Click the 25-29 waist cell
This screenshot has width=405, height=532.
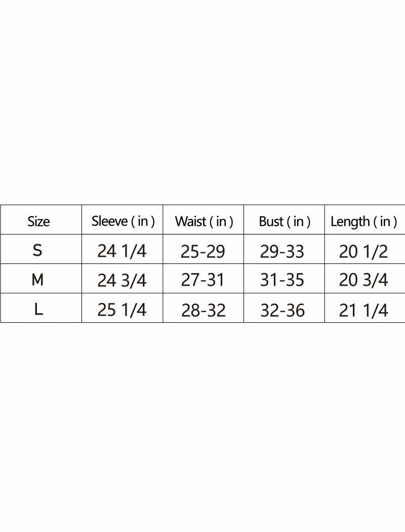pyautogui.click(x=202, y=251)
